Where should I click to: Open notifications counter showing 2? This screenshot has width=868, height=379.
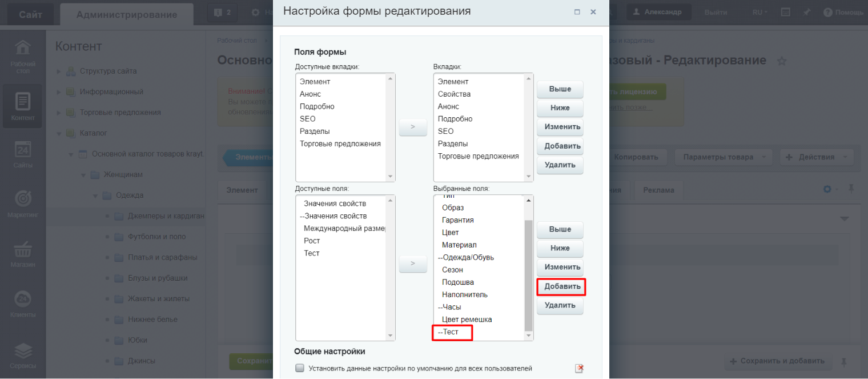pos(223,12)
